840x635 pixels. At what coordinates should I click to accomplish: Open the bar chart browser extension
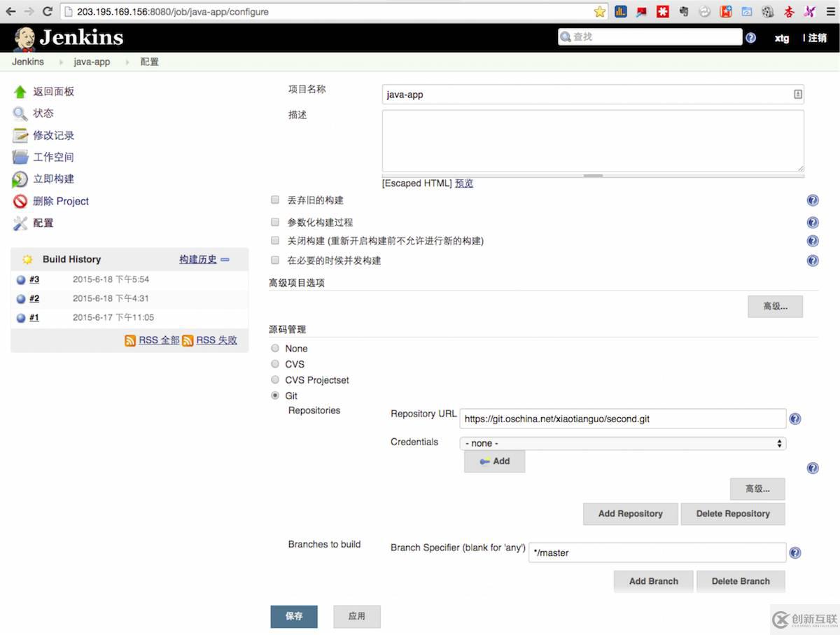(x=620, y=11)
